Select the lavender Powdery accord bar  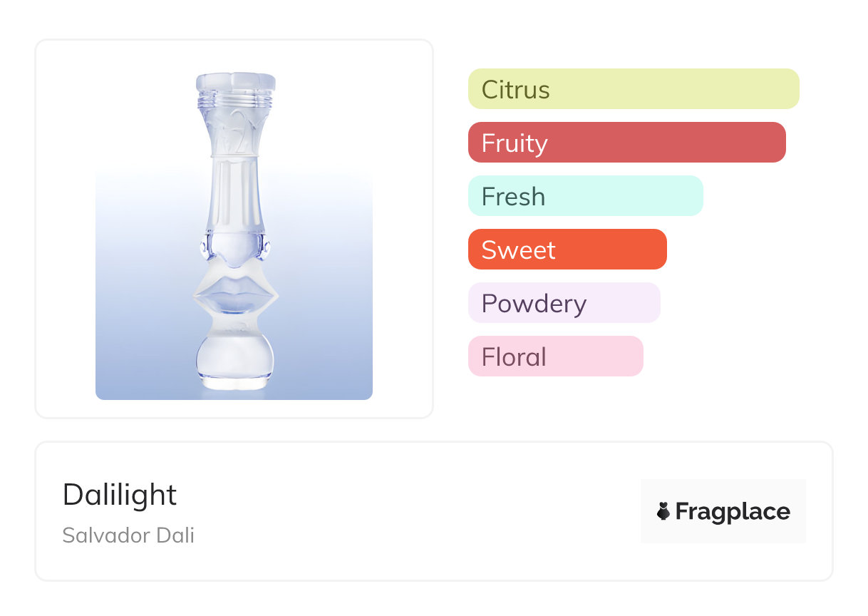(x=564, y=303)
